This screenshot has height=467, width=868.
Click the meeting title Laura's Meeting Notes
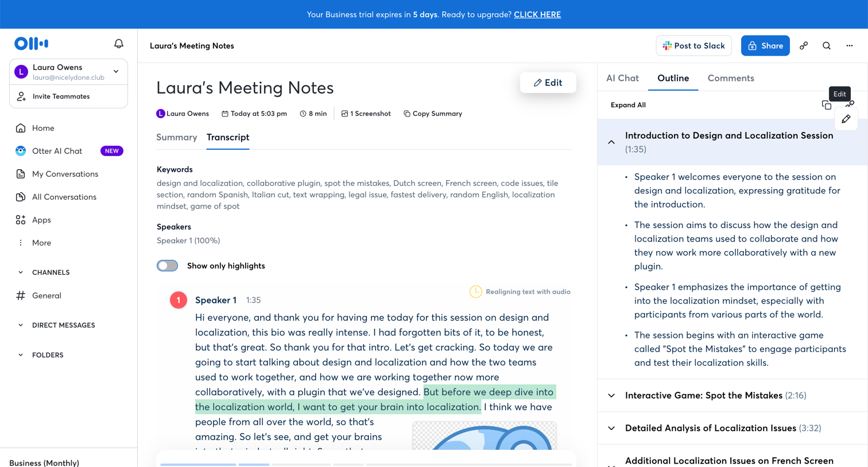tap(245, 88)
